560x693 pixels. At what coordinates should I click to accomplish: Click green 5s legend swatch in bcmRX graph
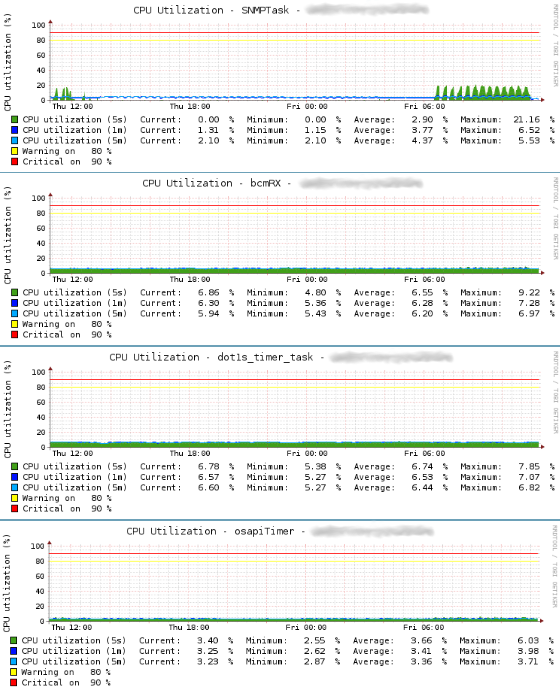coord(15,293)
